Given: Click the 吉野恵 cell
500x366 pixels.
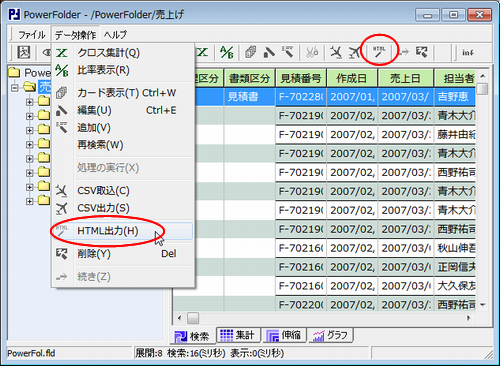Looking at the screenshot, I should [x=455, y=97].
